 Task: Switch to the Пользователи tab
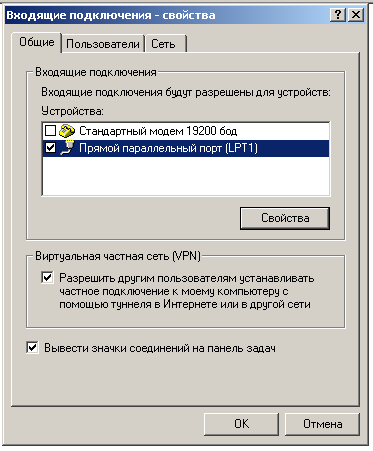point(103,44)
